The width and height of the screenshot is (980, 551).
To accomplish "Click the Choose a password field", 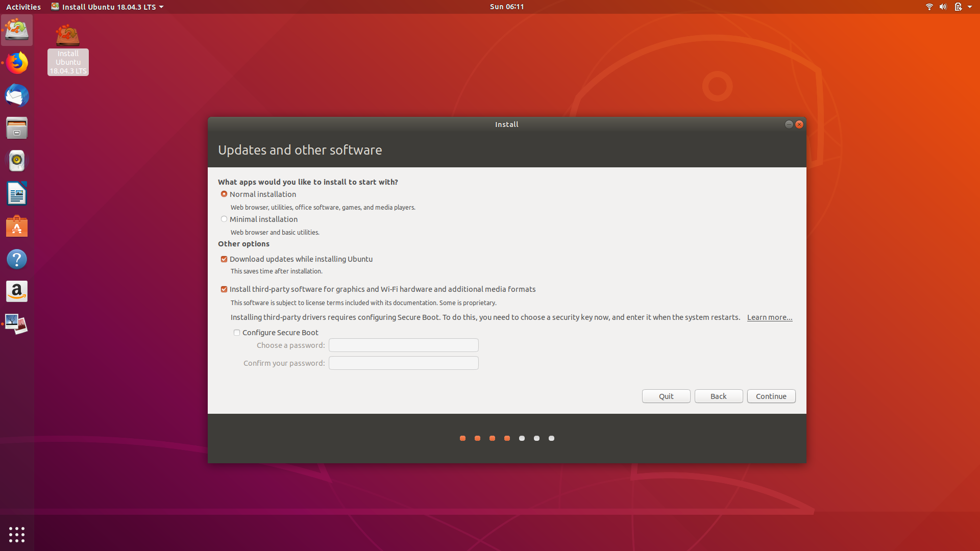I will click(403, 345).
